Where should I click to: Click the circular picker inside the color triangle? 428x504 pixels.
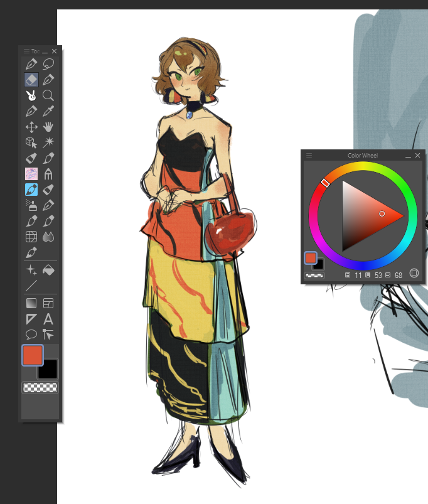point(382,213)
